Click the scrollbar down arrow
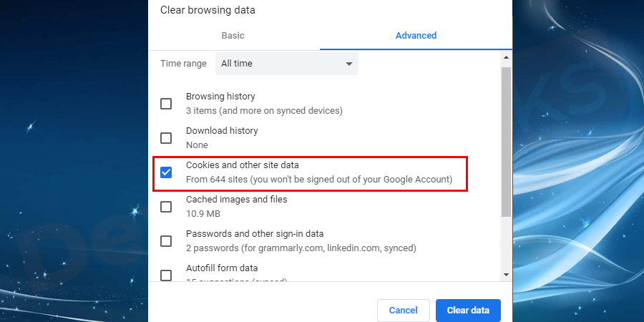 tap(506, 274)
